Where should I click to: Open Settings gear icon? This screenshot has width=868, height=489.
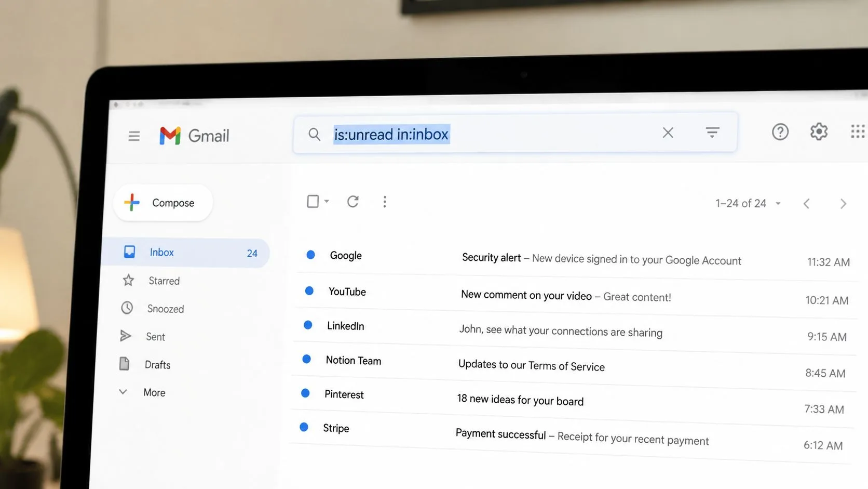[x=819, y=131]
